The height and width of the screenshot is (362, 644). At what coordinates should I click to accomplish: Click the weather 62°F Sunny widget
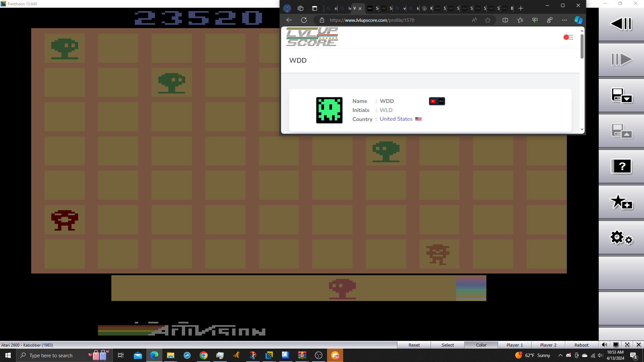point(533,355)
